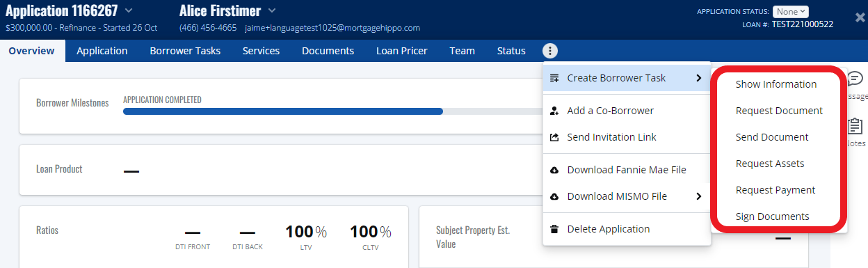Expand the Application 1166267 chevron
Viewport: 868px width, 268px height.
coord(129,10)
